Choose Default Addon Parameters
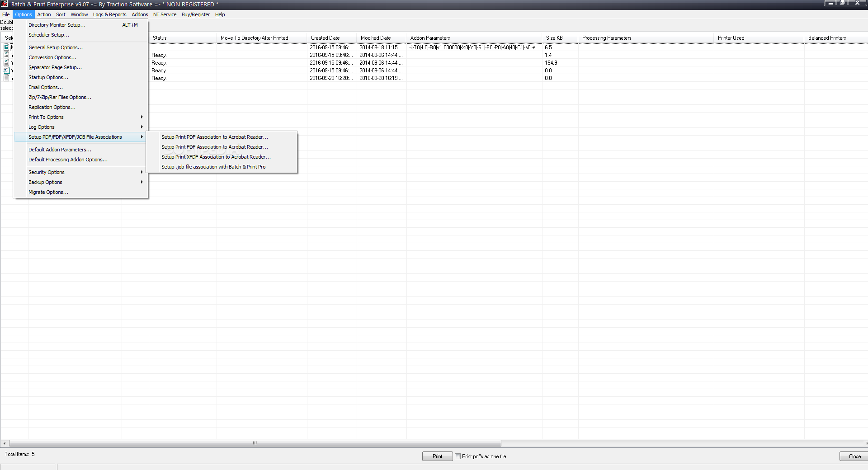This screenshot has height=470, width=868. pyautogui.click(x=80, y=150)
